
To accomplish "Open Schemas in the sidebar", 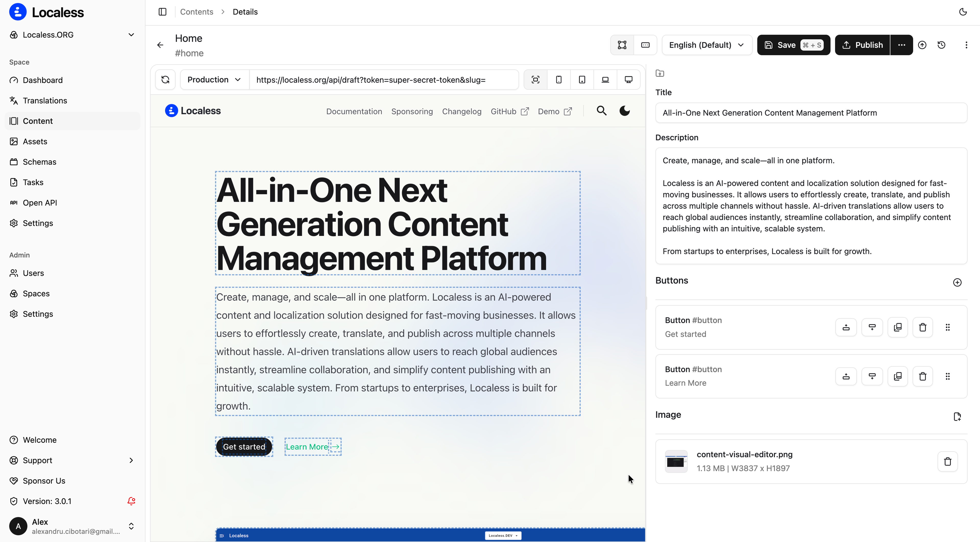I will coord(72,162).
